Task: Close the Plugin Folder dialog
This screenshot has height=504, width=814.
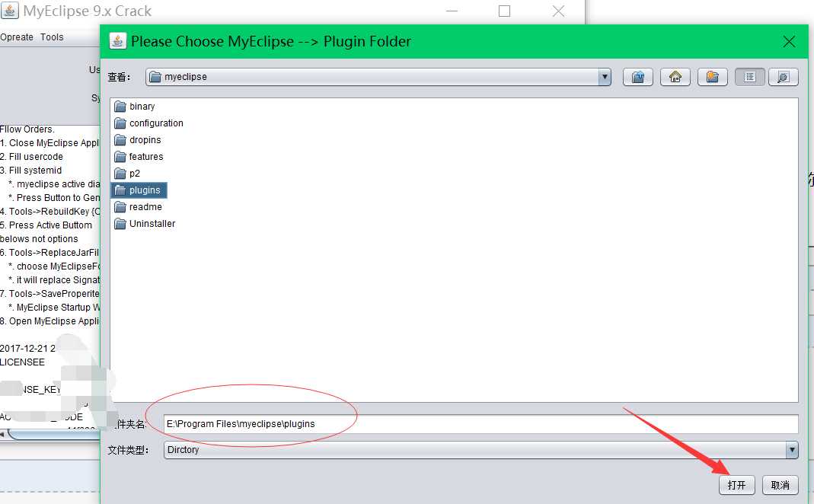Action: point(789,42)
